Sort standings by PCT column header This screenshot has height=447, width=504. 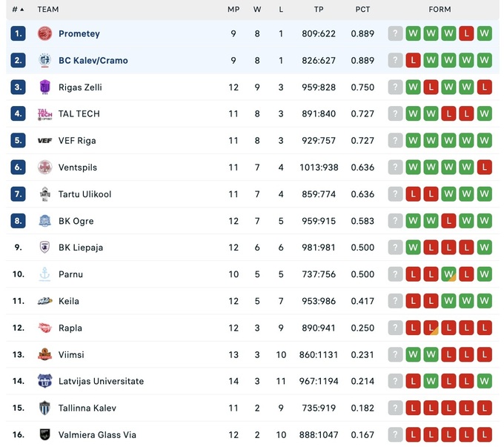pos(362,10)
